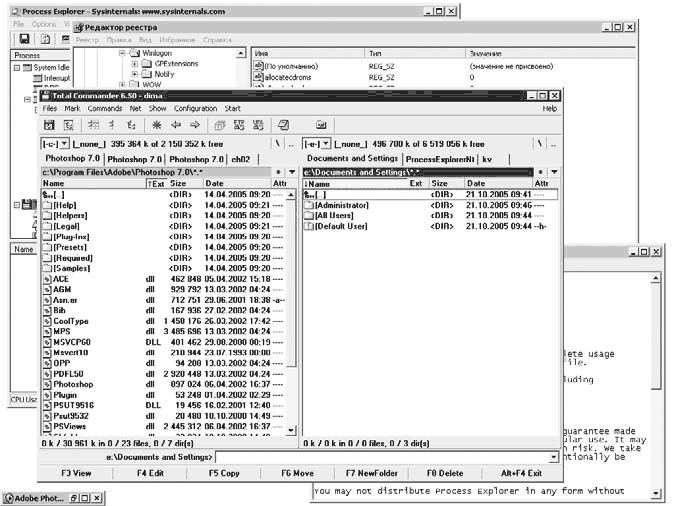Switch to the ProcessExplorerNt tab
The width and height of the screenshot is (674, 506).
(440, 159)
